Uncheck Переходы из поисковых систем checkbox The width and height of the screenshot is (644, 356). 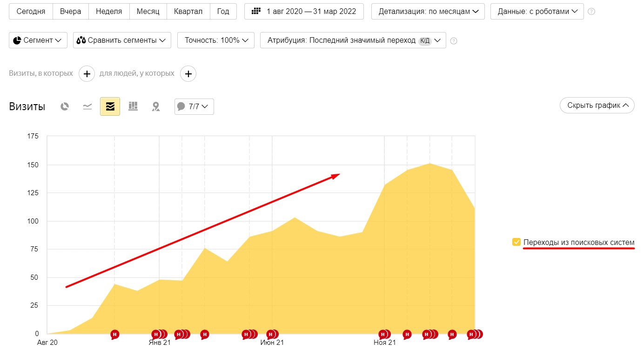pyautogui.click(x=517, y=242)
